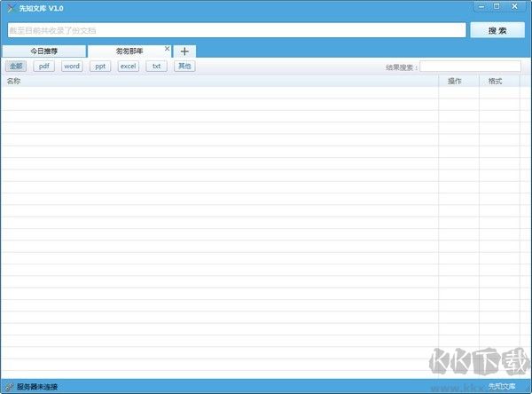Image resolution: width=532 pixels, height=394 pixels.
Task: Close the 匆匆那年 tab
Action: 167,49
